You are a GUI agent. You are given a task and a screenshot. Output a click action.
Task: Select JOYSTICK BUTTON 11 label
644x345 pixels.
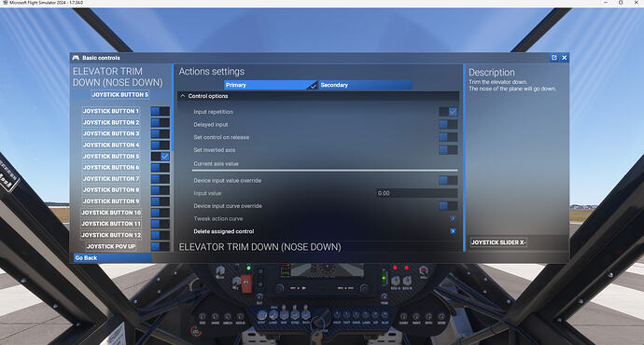pos(111,224)
